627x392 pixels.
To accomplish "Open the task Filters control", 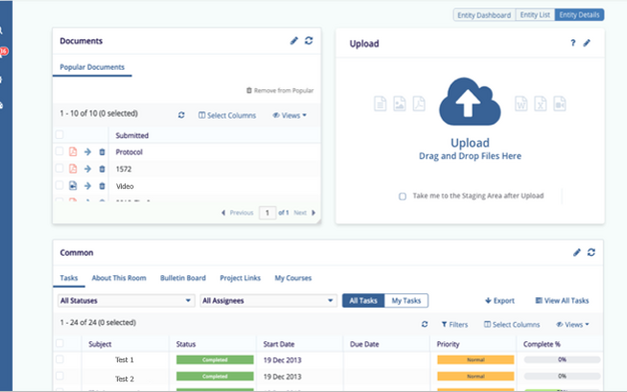I will click(x=455, y=324).
